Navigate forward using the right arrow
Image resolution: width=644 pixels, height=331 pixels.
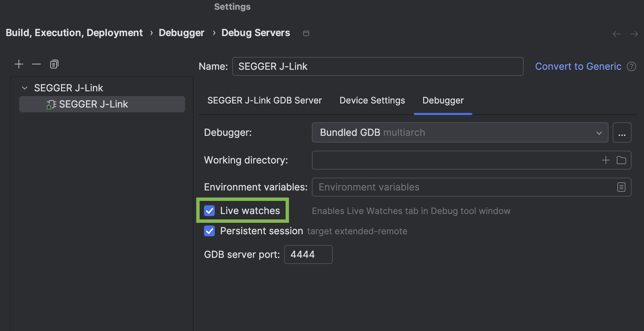[634, 33]
